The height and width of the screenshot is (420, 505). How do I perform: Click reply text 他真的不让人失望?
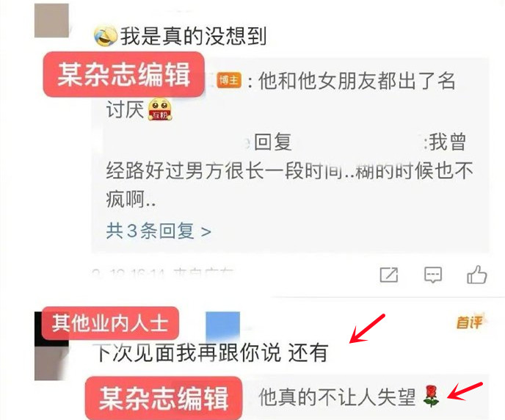(x=337, y=397)
